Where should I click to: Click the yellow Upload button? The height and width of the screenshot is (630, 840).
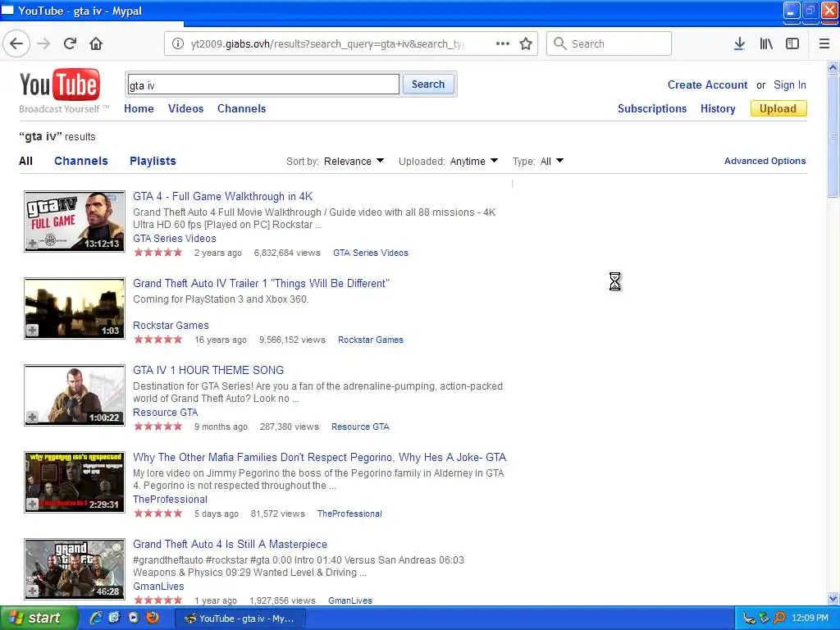point(778,108)
